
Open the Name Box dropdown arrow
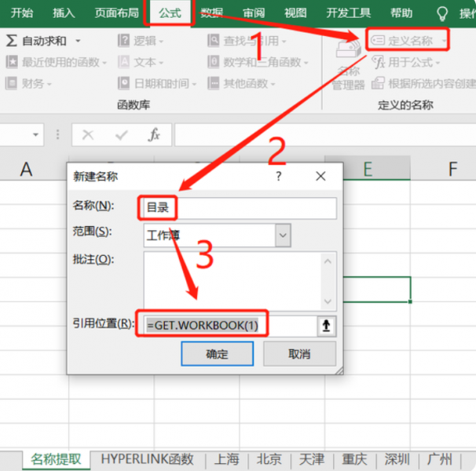(x=35, y=135)
